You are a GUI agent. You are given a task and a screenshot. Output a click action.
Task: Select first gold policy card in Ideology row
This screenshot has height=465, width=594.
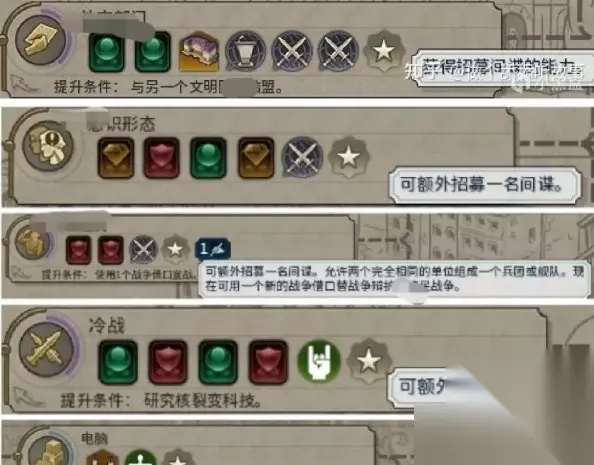pyautogui.click(x=116, y=158)
